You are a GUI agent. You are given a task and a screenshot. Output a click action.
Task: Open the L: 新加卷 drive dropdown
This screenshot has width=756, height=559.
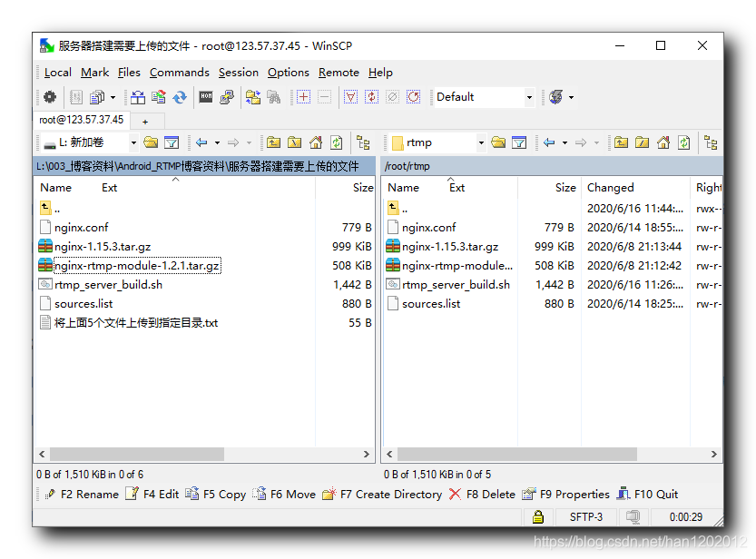pos(134,142)
